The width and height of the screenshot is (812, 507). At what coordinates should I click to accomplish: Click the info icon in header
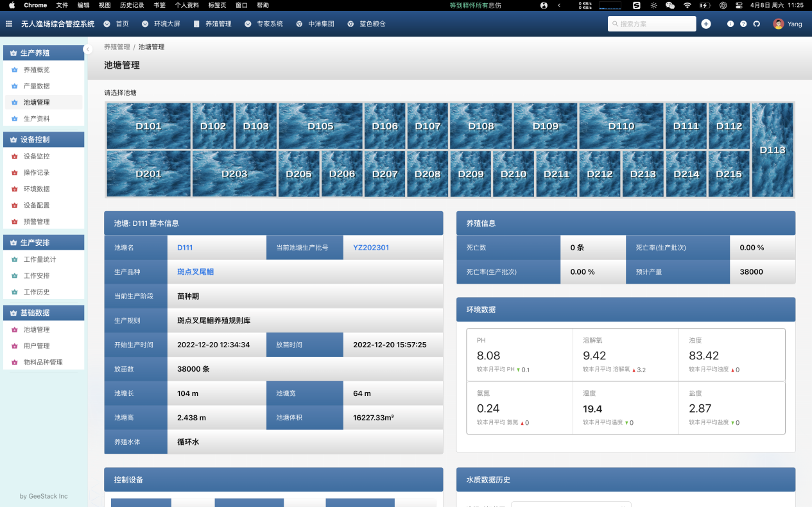pos(730,24)
